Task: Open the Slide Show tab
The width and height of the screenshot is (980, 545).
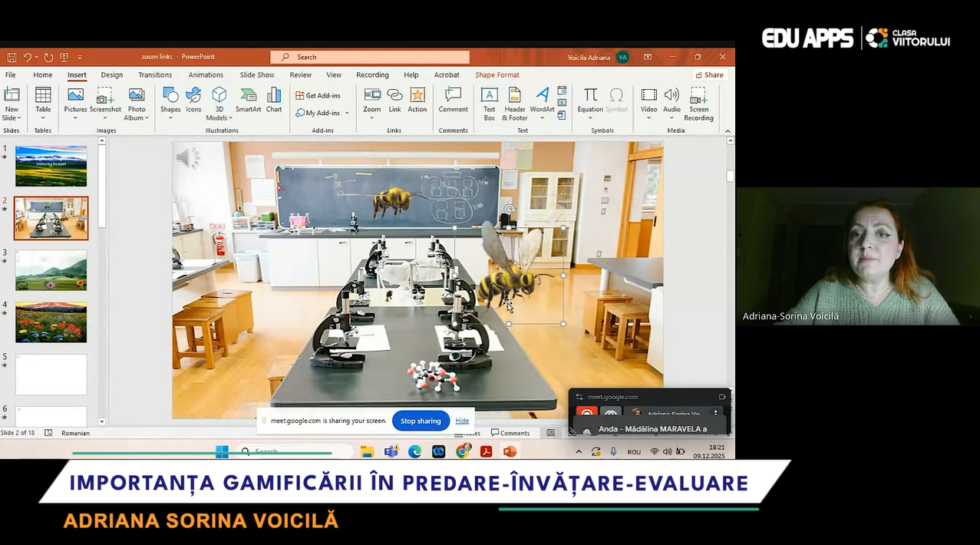Action: (257, 75)
